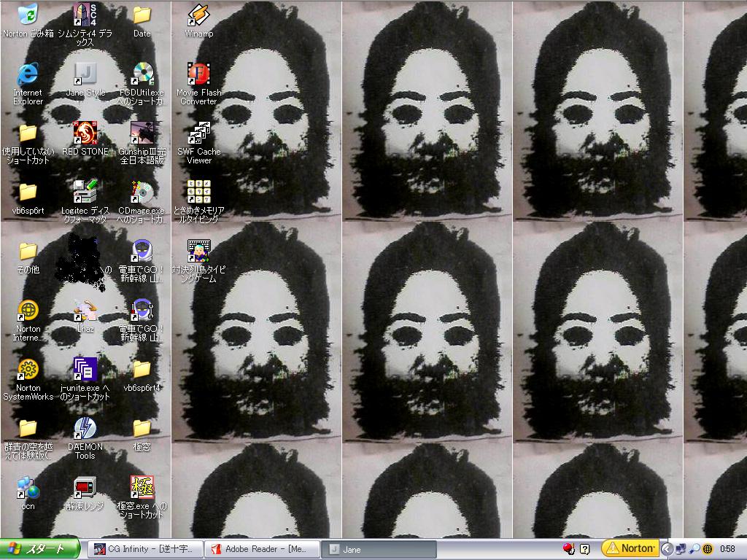Viewport: 747px width, 560px height.
Task: Select 電車でGO! icon with the wrench
Action: (142, 310)
